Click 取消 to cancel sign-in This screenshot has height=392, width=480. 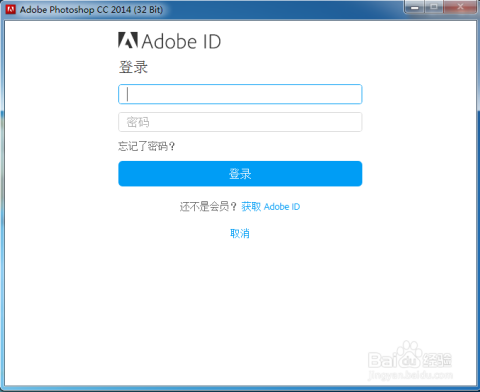(x=240, y=233)
